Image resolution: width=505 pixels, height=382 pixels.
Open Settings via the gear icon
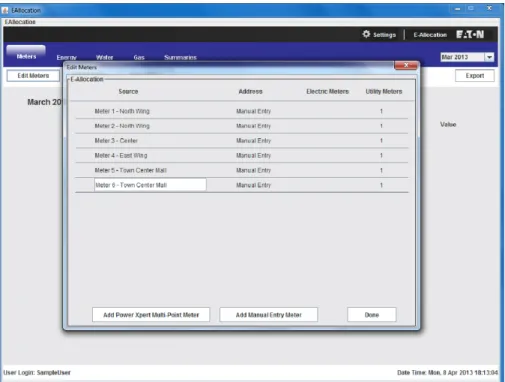coord(366,34)
